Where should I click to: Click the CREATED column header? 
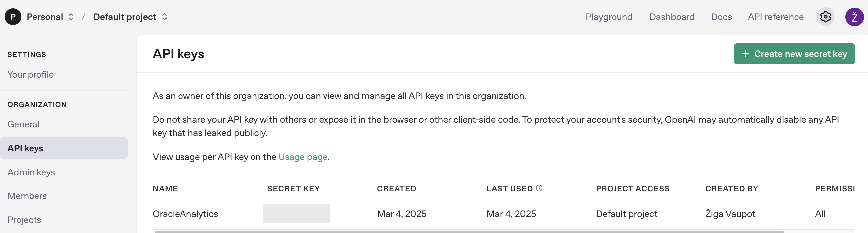click(396, 189)
